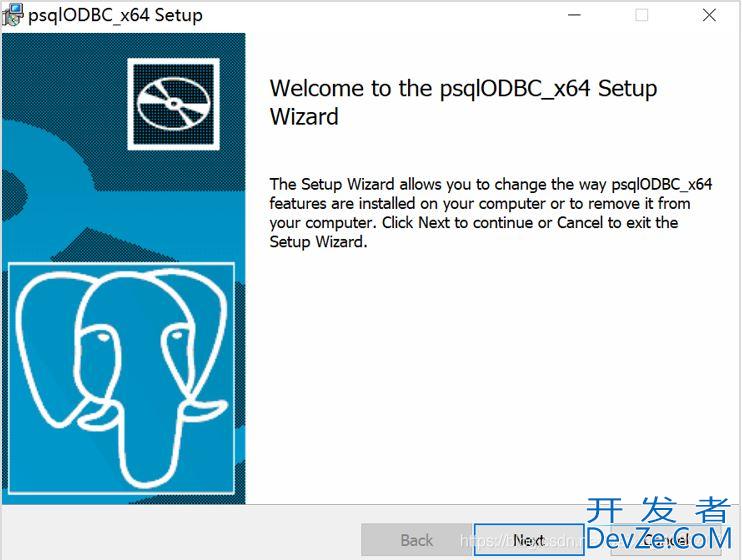Minimize the psqlODBC_x64 Setup window
The image size is (742, 560).
(574, 15)
